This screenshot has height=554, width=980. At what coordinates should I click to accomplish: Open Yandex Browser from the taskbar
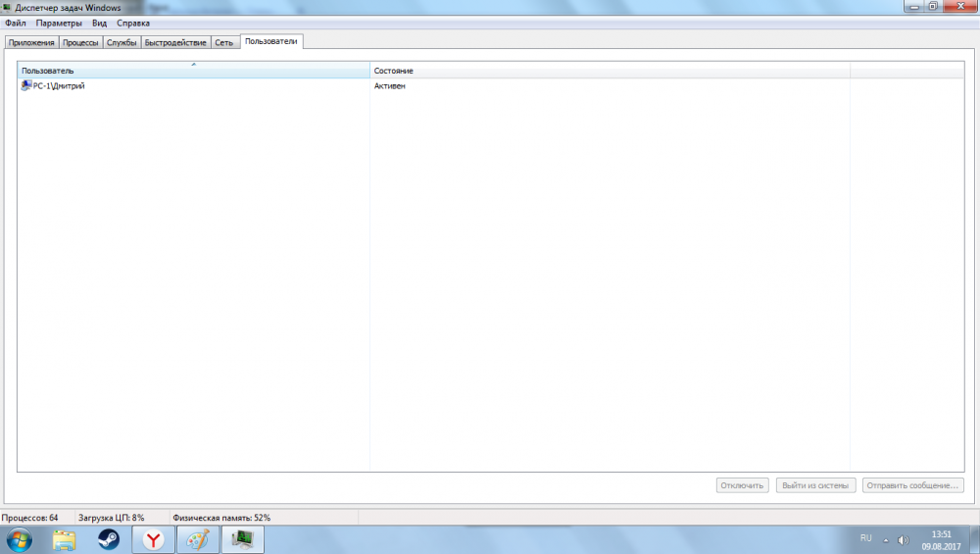pyautogui.click(x=154, y=539)
